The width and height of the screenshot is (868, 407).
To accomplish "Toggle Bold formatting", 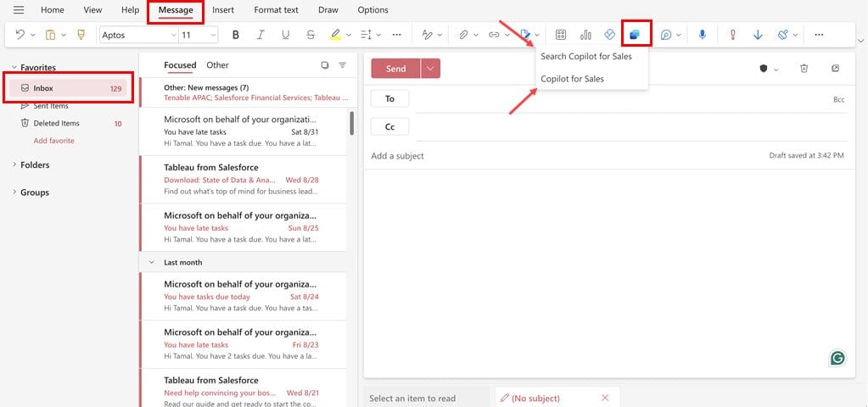I will (235, 35).
